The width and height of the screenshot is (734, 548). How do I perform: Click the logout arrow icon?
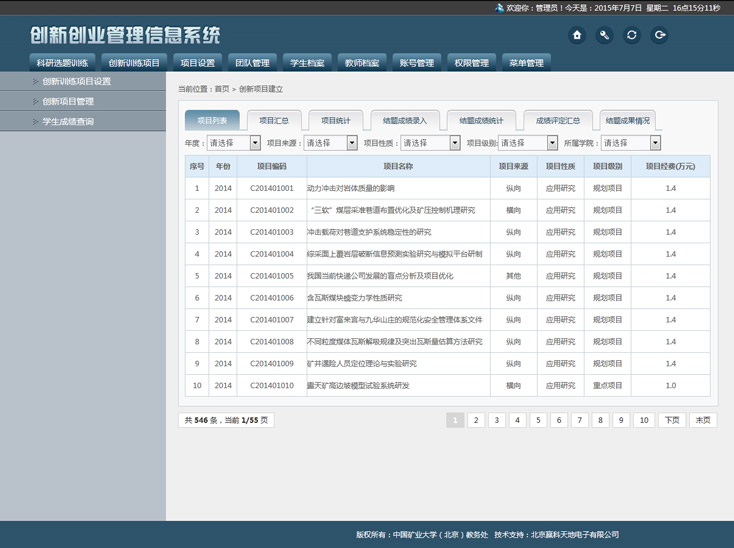[660, 35]
